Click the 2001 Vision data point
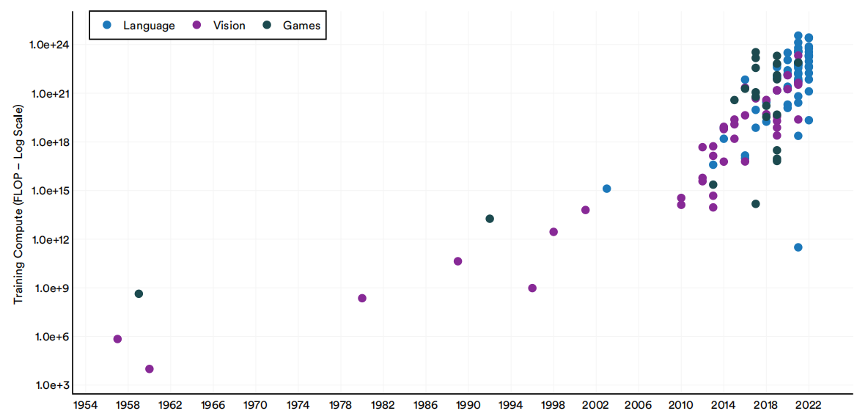The height and width of the screenshot is (419, 868). click(x=586, y=210)
